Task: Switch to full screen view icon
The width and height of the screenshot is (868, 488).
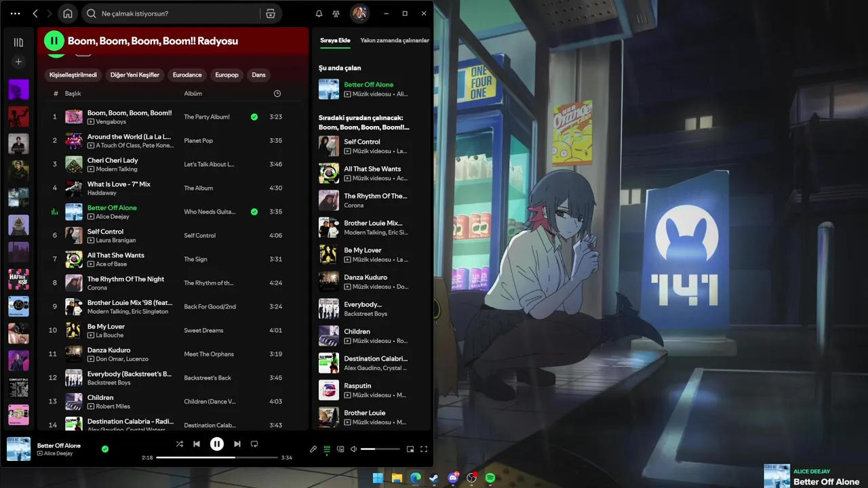Action: coord(424,449)
